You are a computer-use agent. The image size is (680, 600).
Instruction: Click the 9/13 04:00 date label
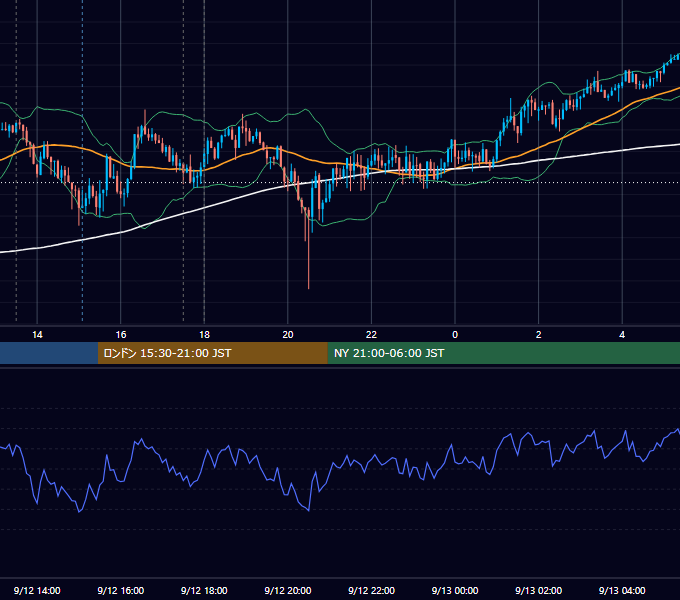click(622, 590)
